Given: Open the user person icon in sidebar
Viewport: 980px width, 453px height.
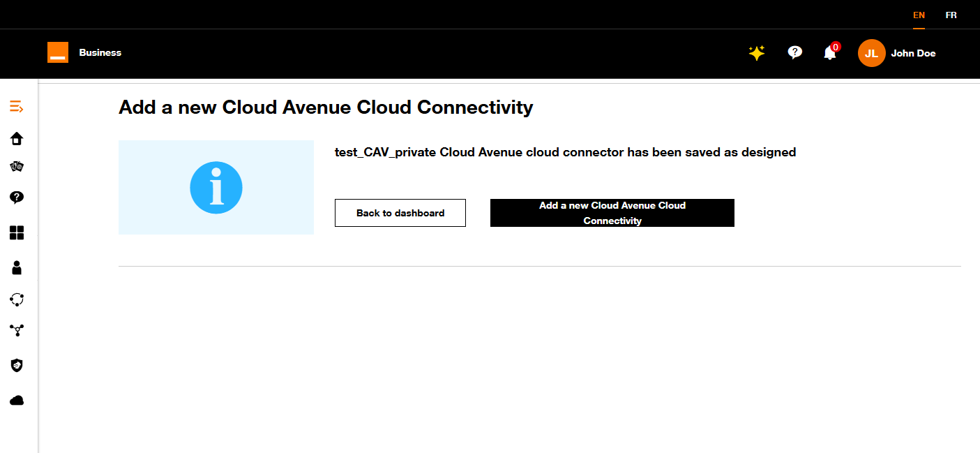Looking at the screenshot, I should [x=17, y=267].
